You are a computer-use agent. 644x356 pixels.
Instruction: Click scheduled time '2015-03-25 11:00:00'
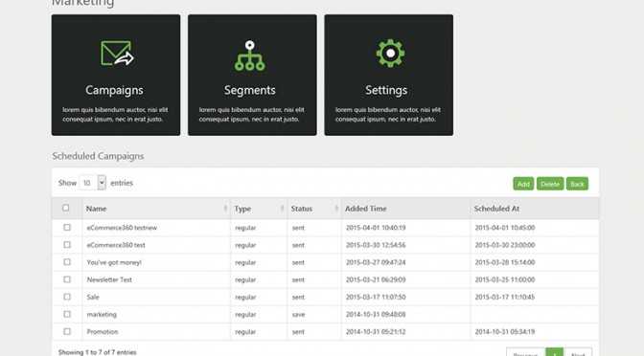[x=505, y=279]
